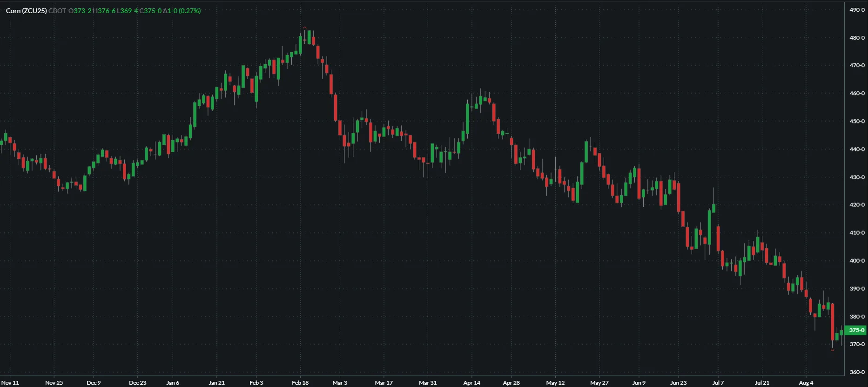Screen dimensions: 868x387
Task: Click the Aug 4 date label
Action: pyautogui.click(x=806, y=383)
